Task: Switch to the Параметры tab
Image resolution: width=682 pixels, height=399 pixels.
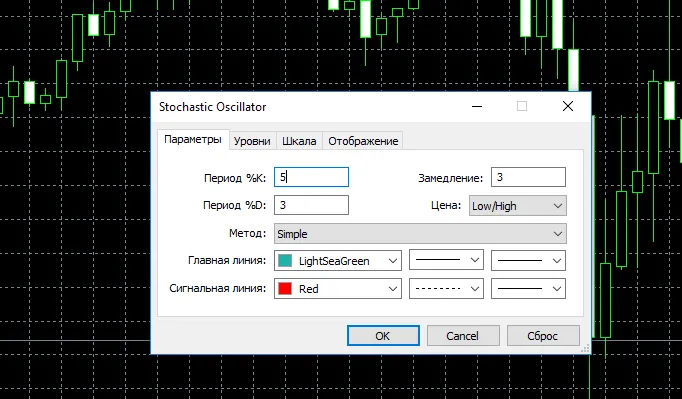Action: click(193, 140)
